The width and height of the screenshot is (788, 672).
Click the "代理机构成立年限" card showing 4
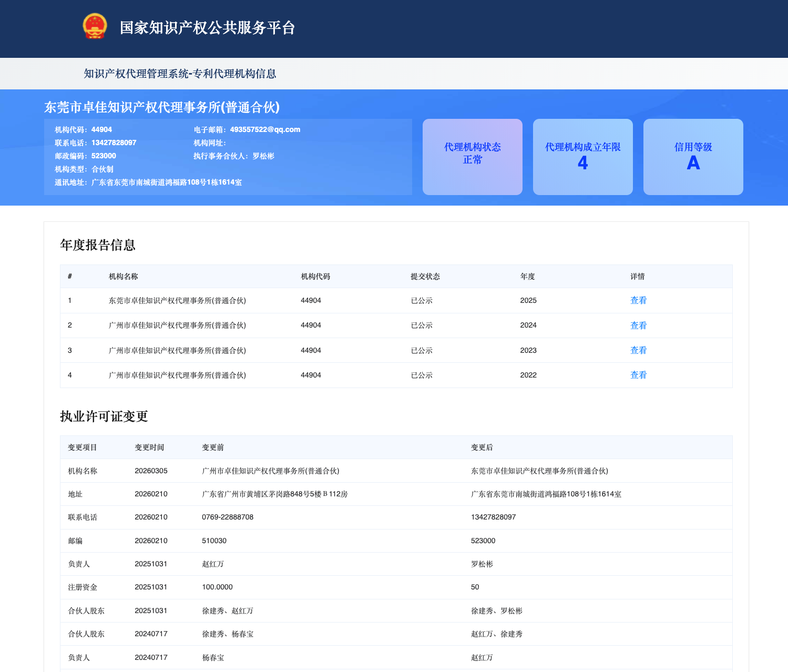coord(583,157)
